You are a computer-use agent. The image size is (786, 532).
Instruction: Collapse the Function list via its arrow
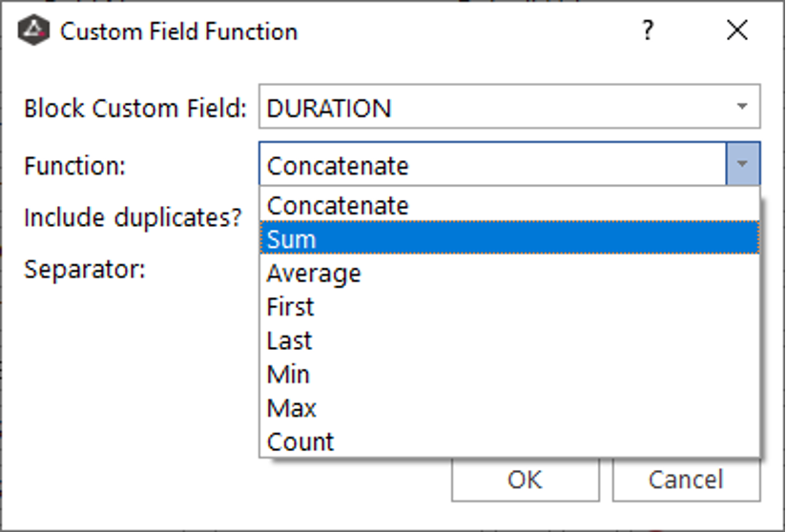click(x=742, y=166)
